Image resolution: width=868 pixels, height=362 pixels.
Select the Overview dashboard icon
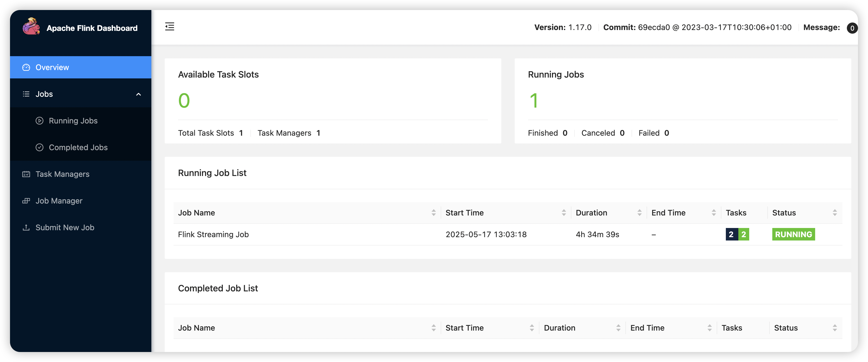(26, 67)
